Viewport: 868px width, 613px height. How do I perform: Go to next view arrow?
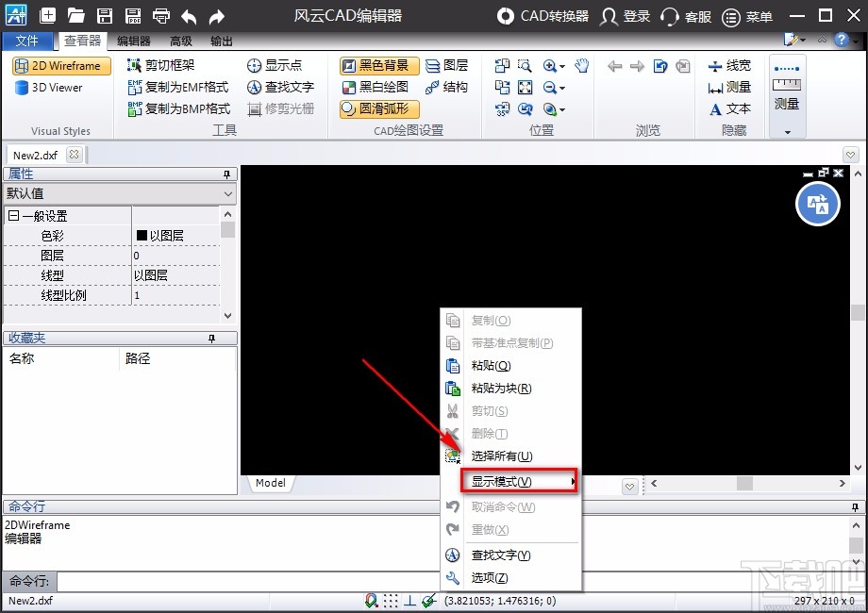pyautogui.click(x=637, y=66)
